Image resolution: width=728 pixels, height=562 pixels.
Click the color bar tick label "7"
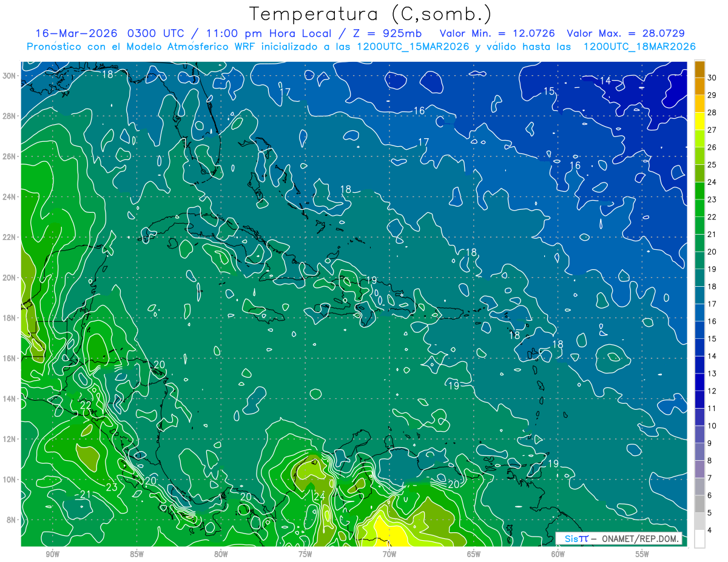(710, 478)
